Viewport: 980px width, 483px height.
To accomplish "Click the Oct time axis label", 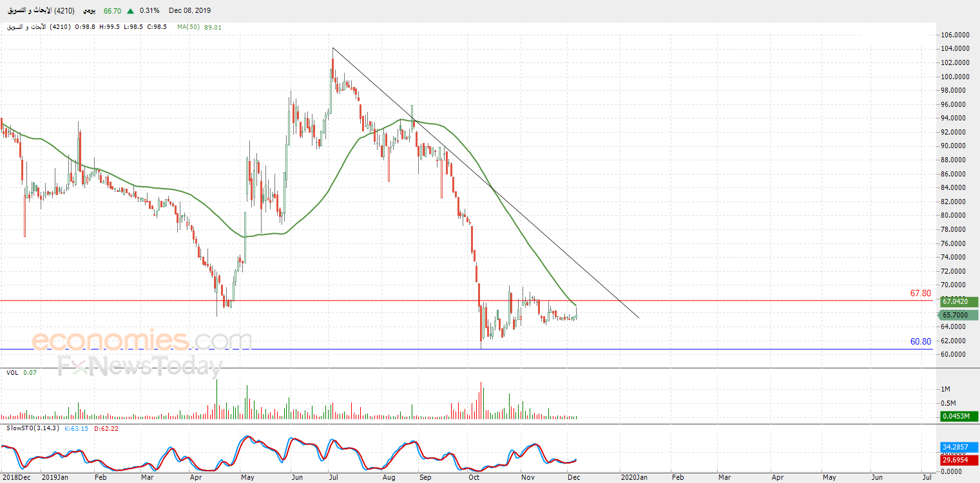I will point(474,477).
